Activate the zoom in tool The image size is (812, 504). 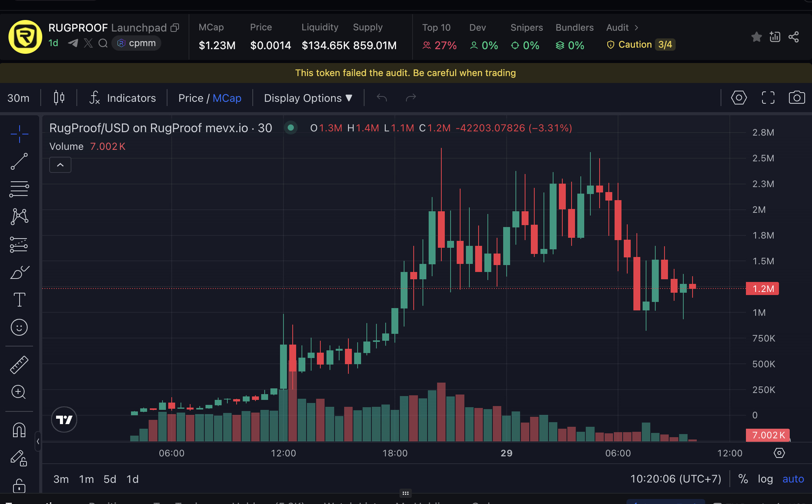pyautogui.click(x=18, y=392)
